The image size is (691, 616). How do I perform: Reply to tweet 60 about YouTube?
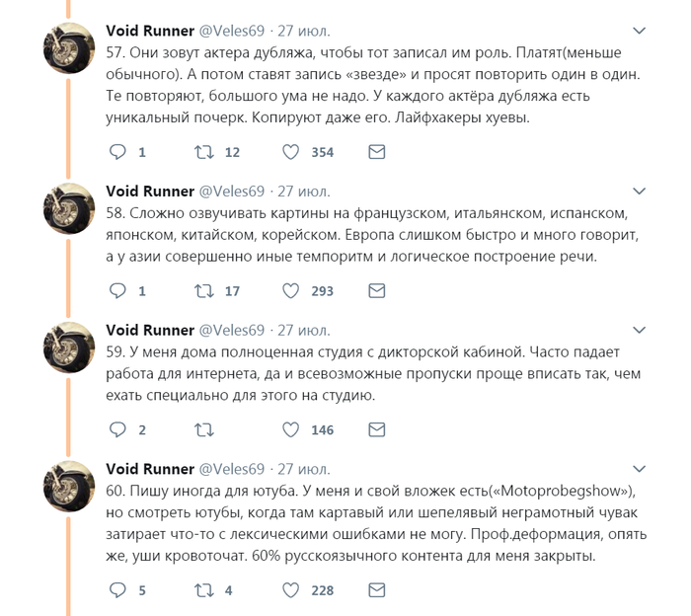[117, 590]
